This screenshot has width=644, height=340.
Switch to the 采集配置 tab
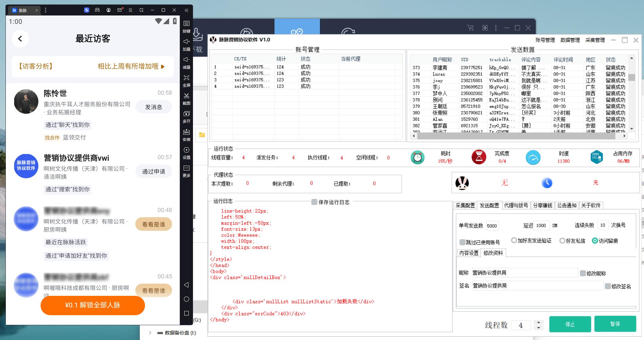465,205
